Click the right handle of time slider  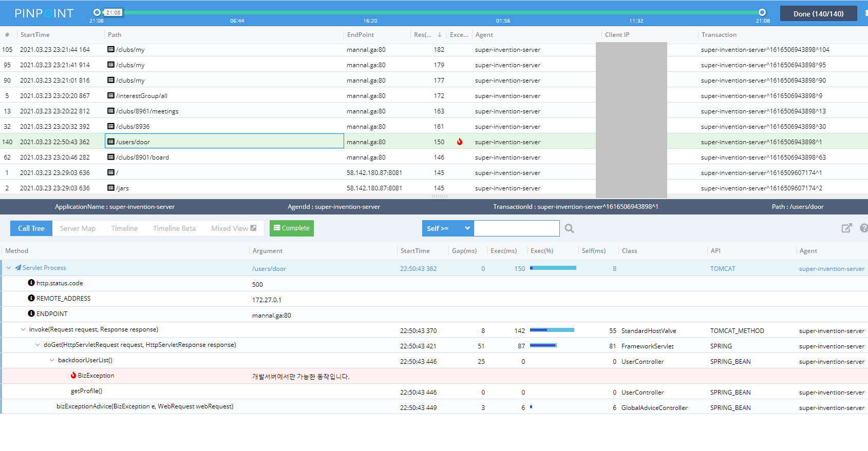pyautogui.click(x=762, y=12)
